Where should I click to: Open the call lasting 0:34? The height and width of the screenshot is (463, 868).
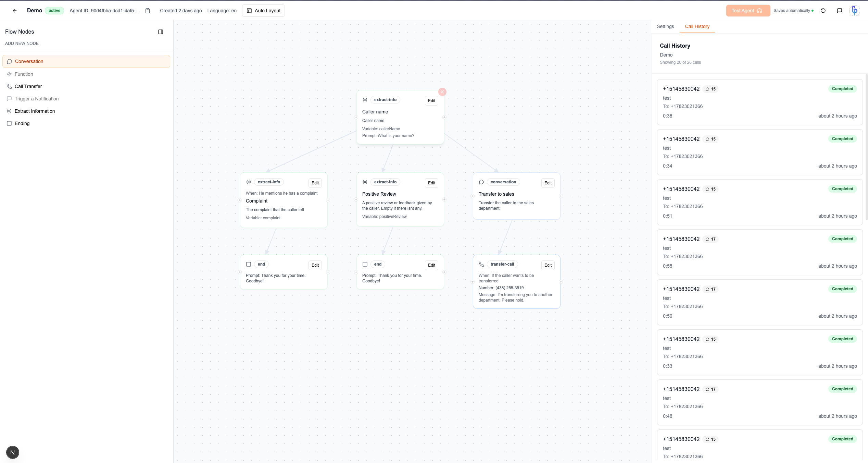coord(759,152)
